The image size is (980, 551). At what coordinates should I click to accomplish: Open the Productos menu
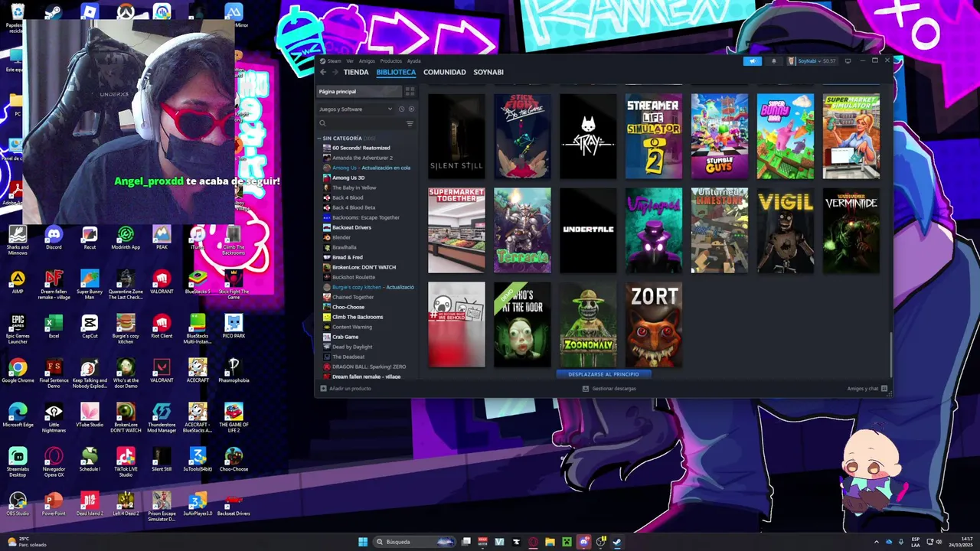pos(390,61)
